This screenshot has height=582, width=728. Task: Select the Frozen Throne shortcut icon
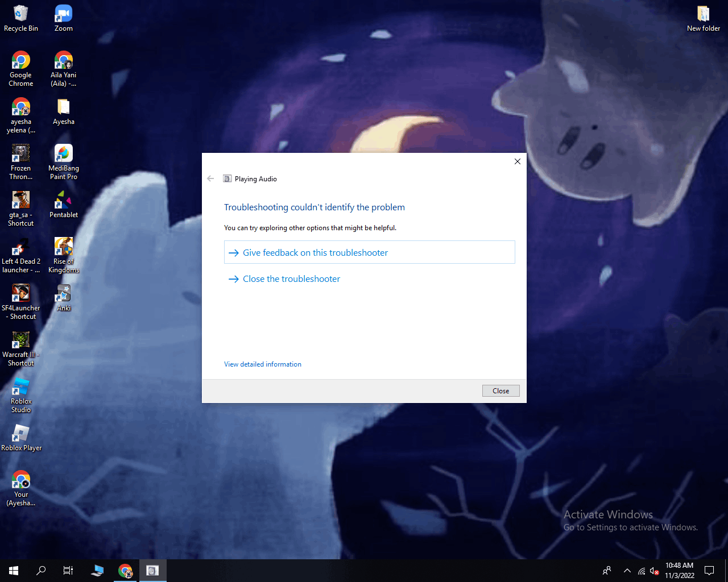(x=21, y=162)
